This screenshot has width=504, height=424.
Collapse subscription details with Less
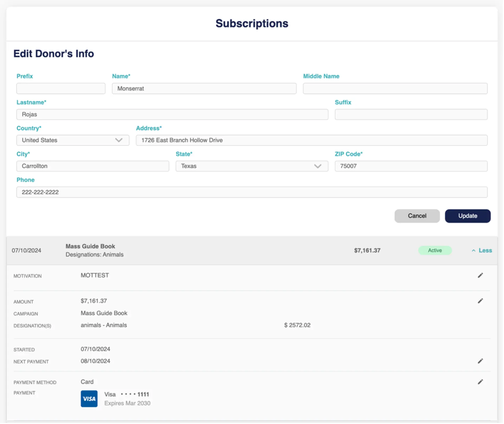click(x=482, y=250)
